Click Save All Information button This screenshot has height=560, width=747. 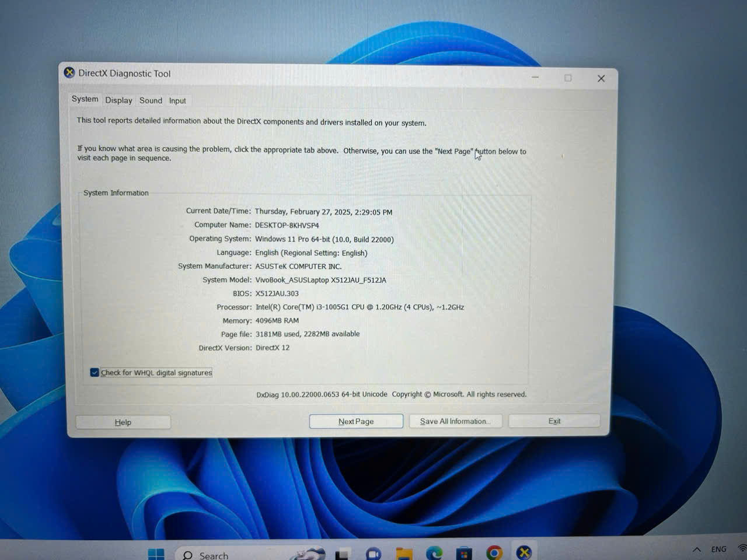tap(455, 421)
